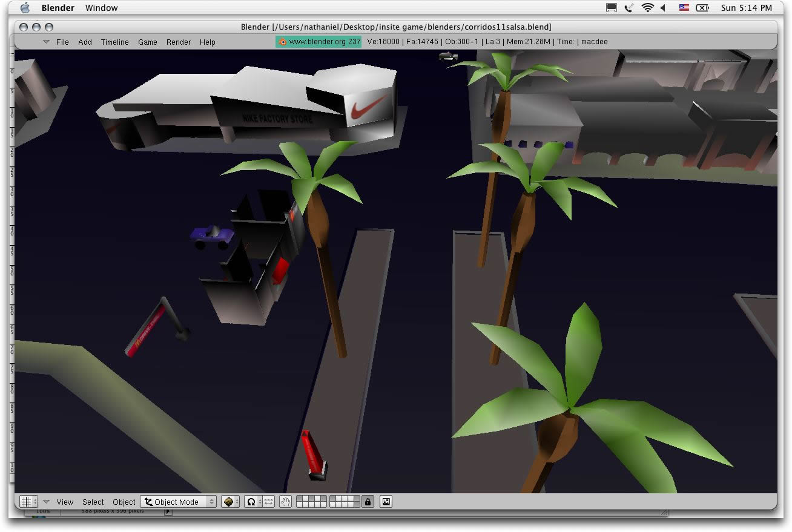Screen dimensions: 792x532
Task: Click the Wi-Fi icon in the menu bar
Action: 647,8
